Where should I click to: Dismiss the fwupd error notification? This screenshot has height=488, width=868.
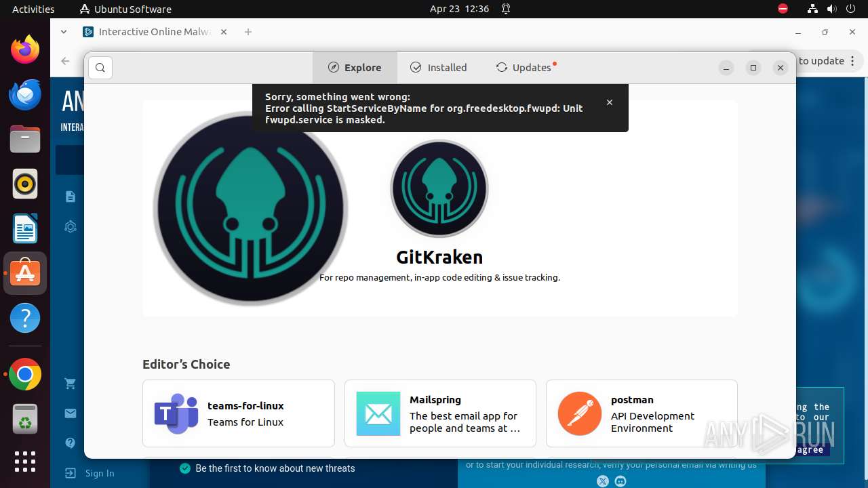tap(610, 102)
